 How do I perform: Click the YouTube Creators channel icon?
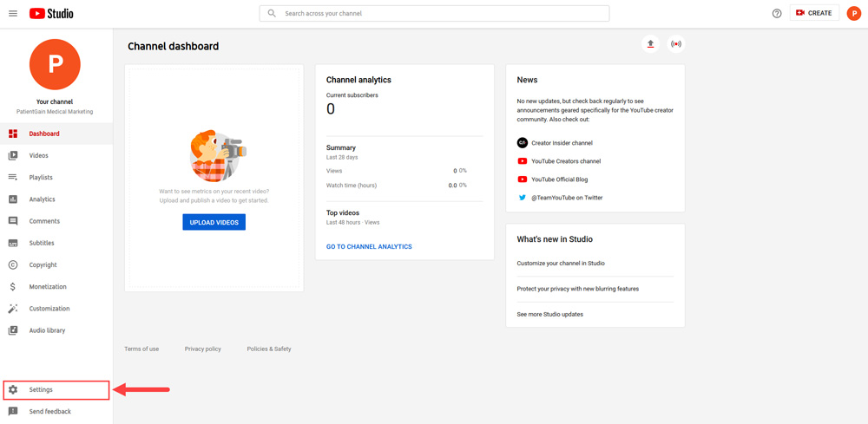522,161
